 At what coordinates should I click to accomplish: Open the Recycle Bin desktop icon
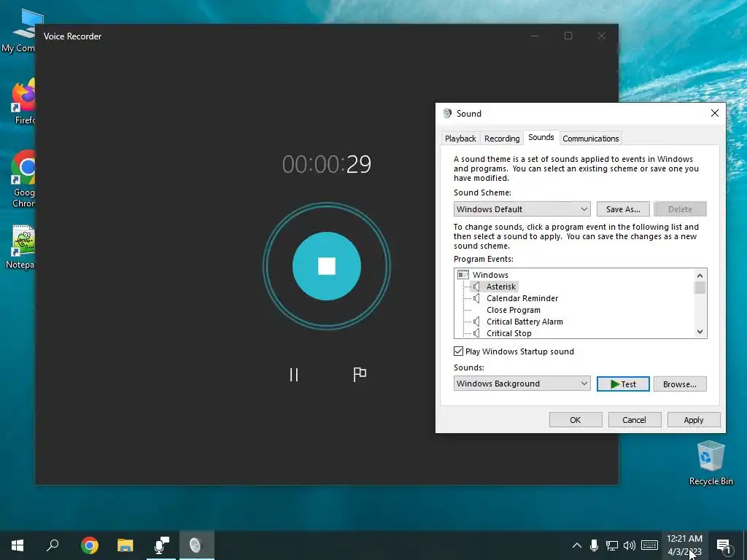711,463
